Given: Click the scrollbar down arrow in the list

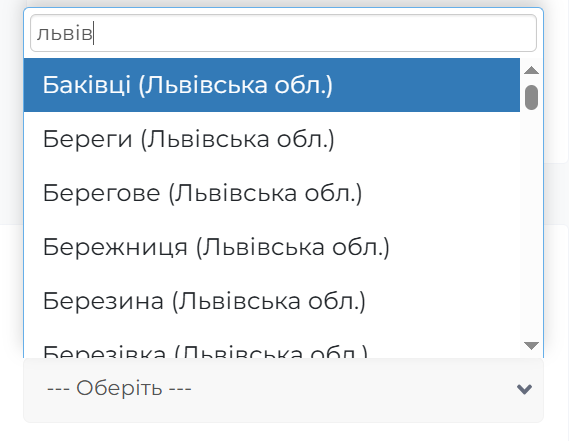Looking at the screenshot, I should coord(532,346).
